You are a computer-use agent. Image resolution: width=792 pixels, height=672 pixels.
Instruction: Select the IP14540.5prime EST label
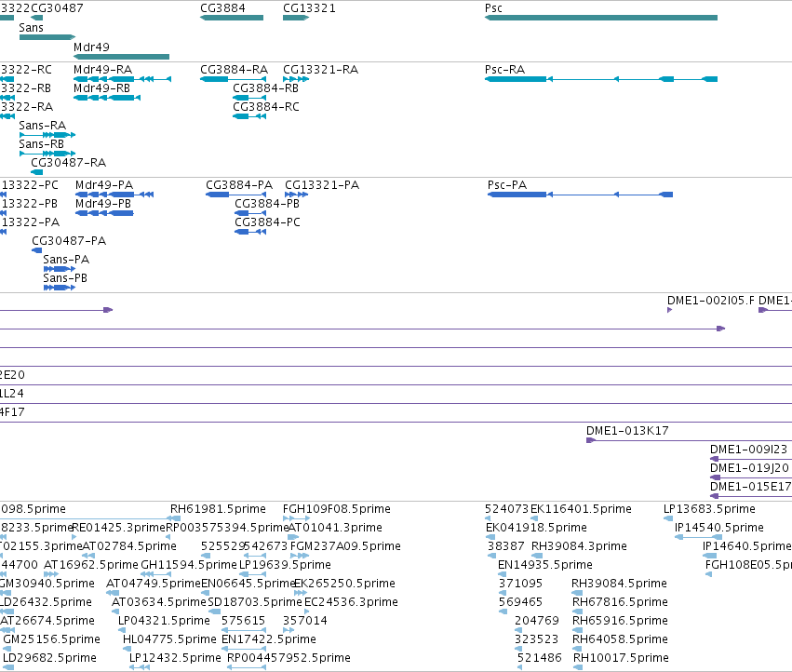[719, 528]
